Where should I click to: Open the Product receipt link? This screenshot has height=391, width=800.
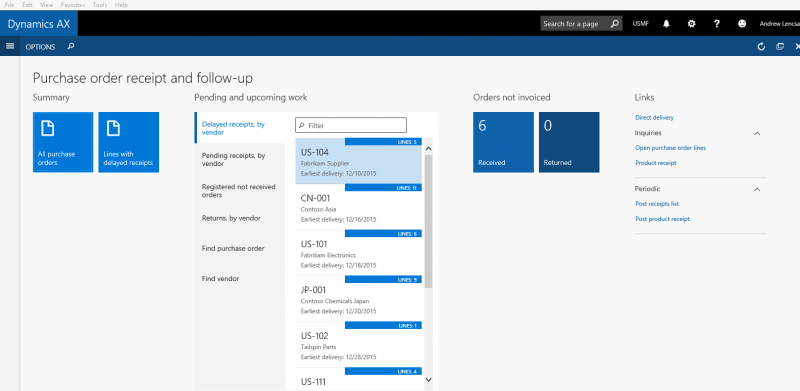click(656, 163)
